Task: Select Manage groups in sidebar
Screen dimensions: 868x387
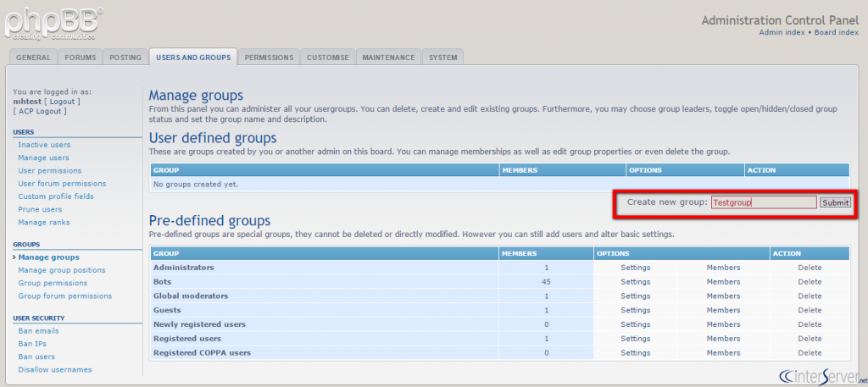Action: pos(48,257)
